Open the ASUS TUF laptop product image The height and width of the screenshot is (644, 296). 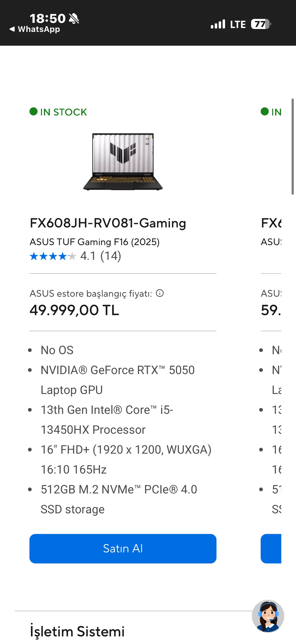tap(123, 162)
